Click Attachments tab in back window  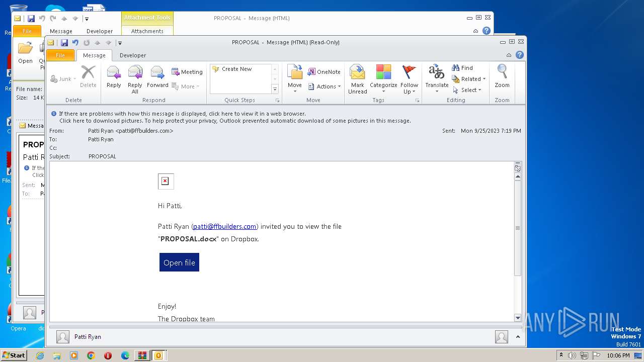click(147, 31)
